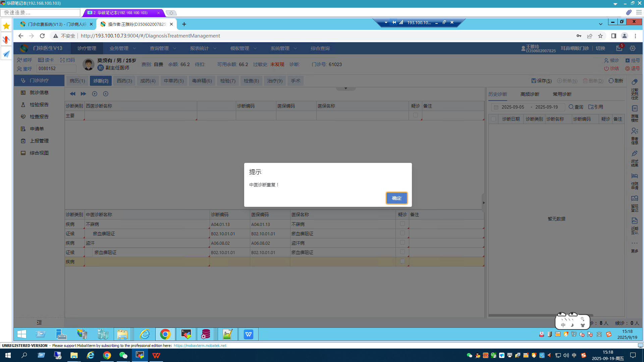The height and width of the screenshot is (362, 644).
Task: Click the move-down circle arrow icon
Action: pos(106,94)
